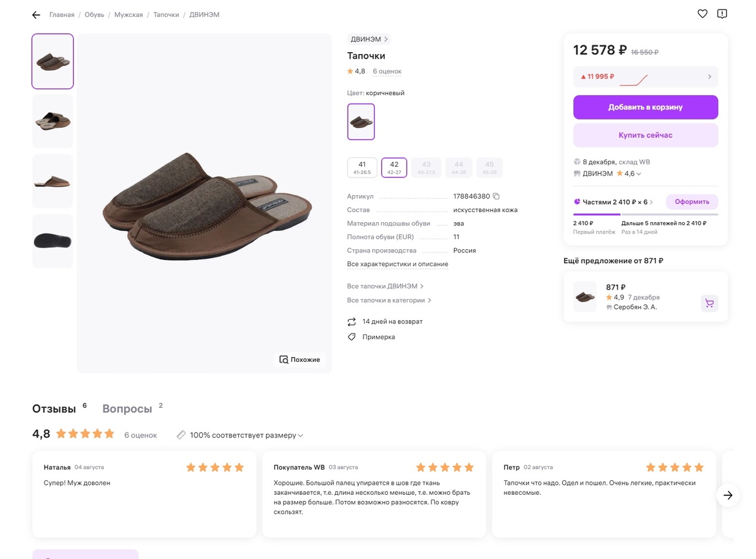Expand seller ДВИНЭМ rating dropdown
Image resolution: width=756 pixels, height=559 pixels.
tap(639, 174)
